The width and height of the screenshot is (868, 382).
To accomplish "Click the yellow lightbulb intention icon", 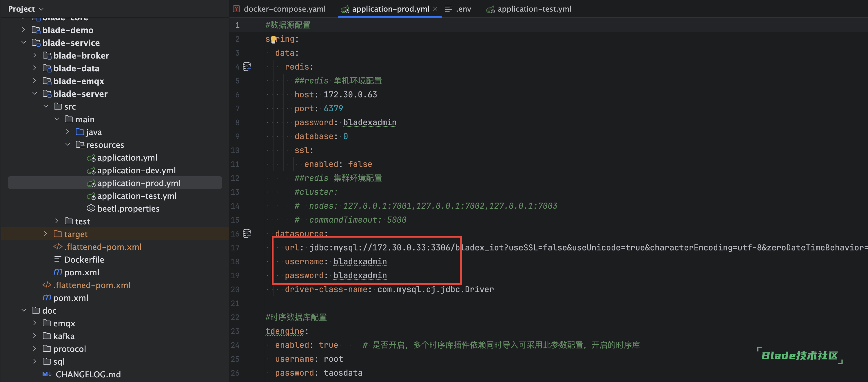I will coord(273,39).
